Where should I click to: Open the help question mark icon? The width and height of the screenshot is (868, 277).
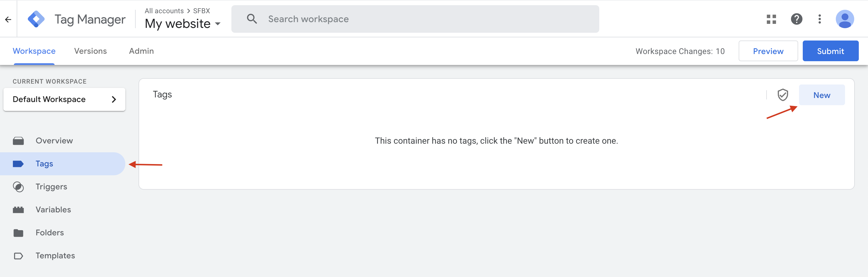click(796, 19)
